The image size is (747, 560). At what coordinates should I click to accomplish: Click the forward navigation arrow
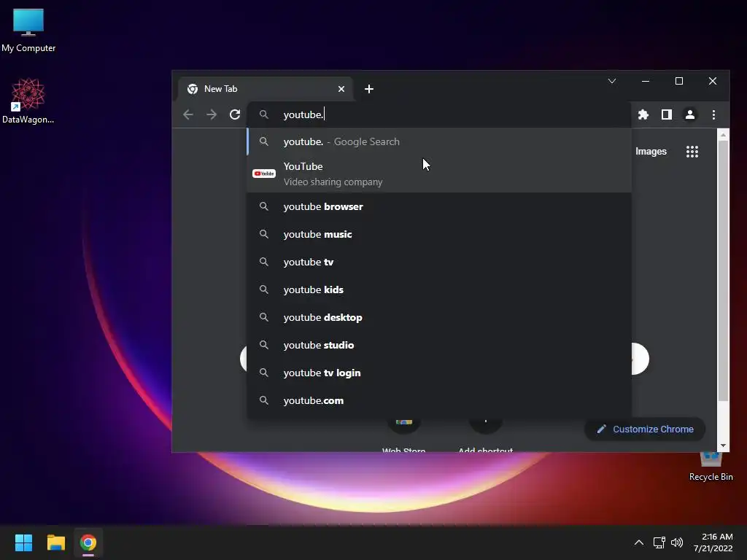coord(212,114)
